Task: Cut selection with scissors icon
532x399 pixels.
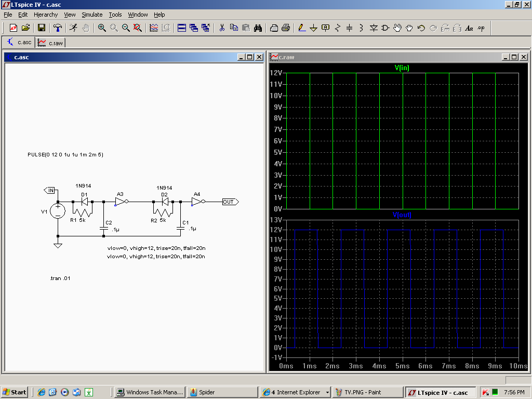Action: pyautogui.click(x=222, y=28)
